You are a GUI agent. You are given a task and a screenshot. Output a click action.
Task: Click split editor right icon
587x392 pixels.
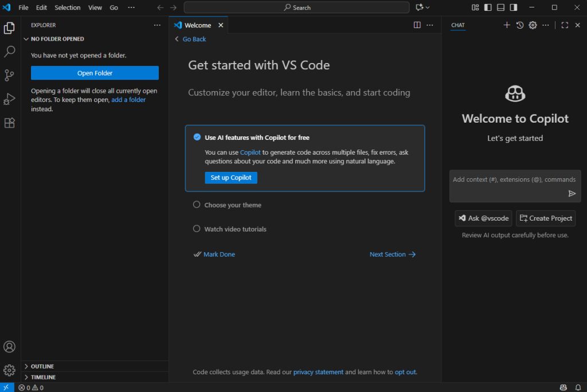(417, 25)
